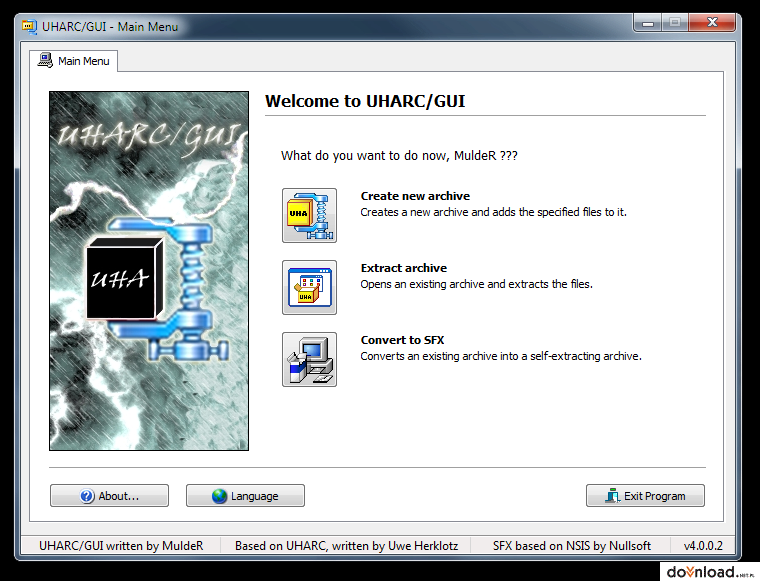Click the 'Welcome to UHARC/GUI' heading
760x581 pixels.
pos(365,101)
